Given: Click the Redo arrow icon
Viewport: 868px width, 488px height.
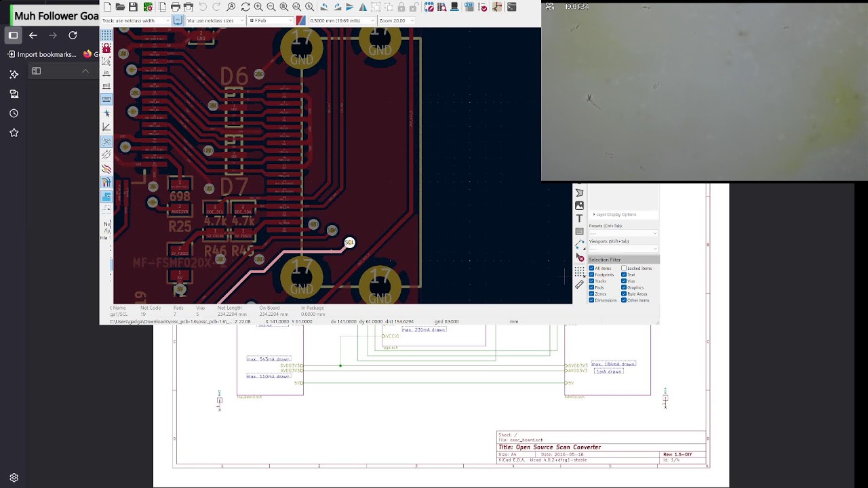Looking at the screenshot, I should point(216,7).
